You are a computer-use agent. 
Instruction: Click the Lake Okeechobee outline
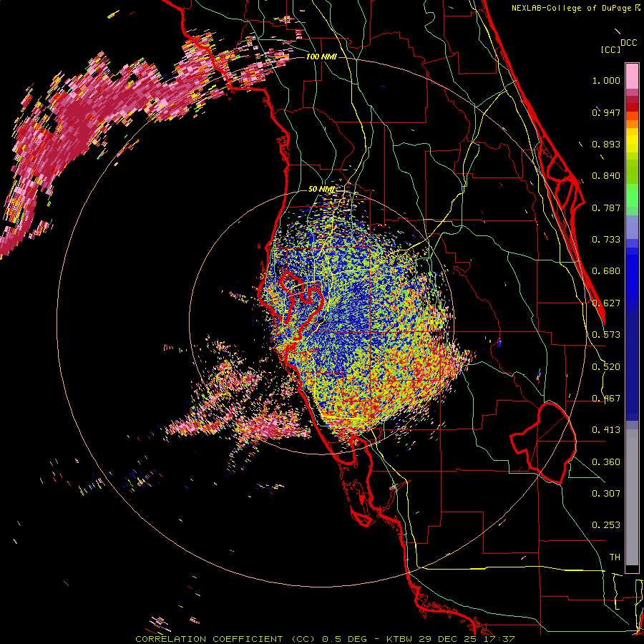pyautogui.click(x=543, y=443)
